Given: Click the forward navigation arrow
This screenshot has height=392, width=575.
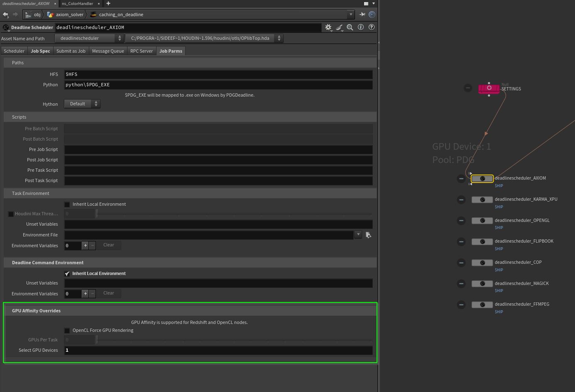Looking at the screenshot, I should coord(15,15).
